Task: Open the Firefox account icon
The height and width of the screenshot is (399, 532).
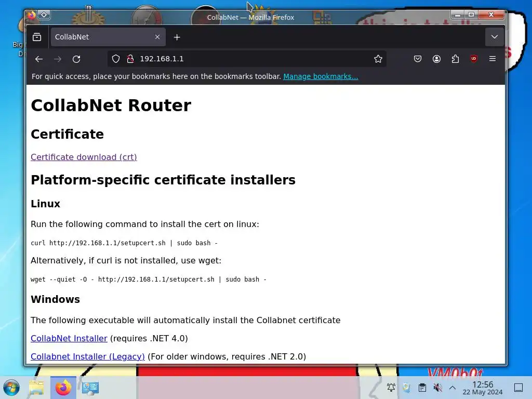Action: click(436, 59)
